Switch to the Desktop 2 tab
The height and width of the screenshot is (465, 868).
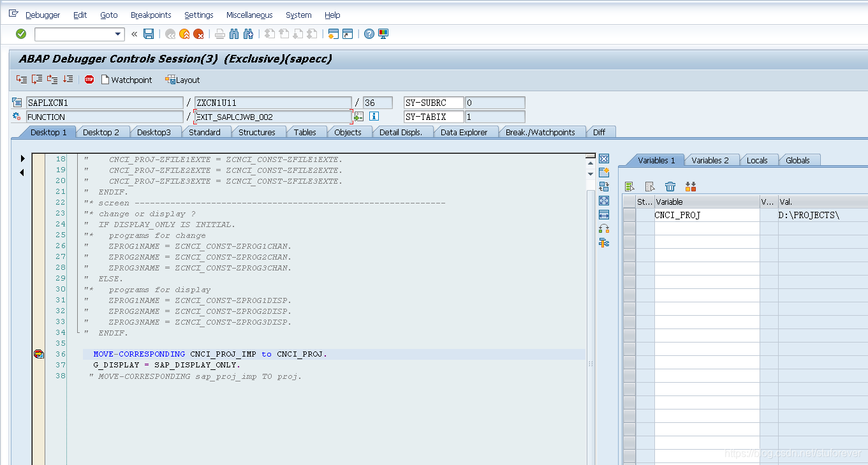coord(101,132)
